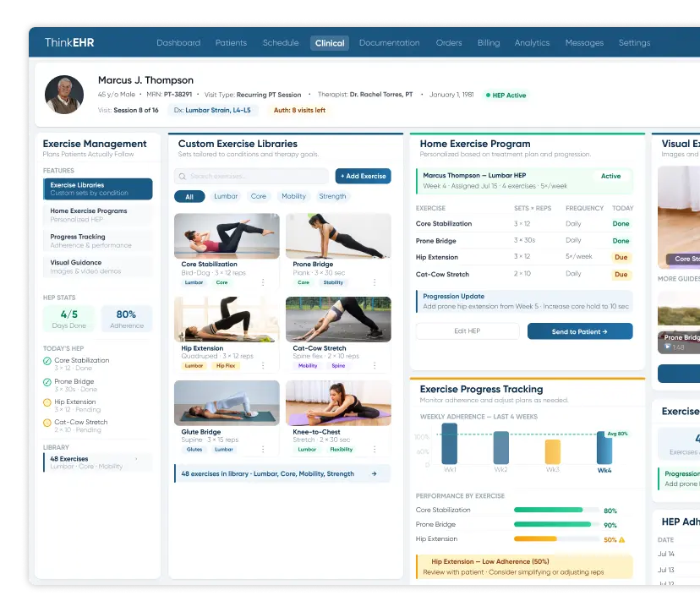Image resolution: width=700 pixels, height=612 pixels.
Task: Click the green HEP Active status dot
Action: 488,95
